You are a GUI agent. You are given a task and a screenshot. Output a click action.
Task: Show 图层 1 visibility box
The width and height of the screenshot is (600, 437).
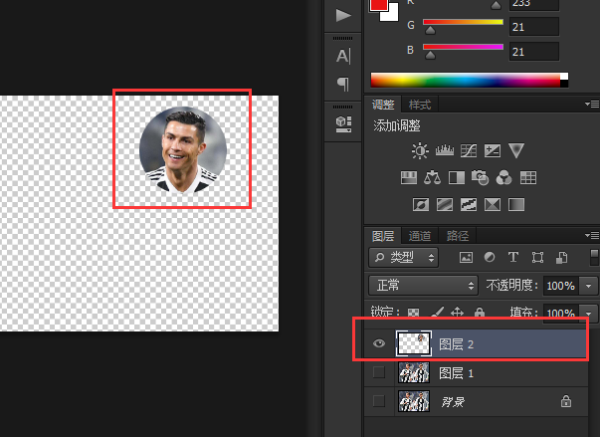[x=379, y=373]
